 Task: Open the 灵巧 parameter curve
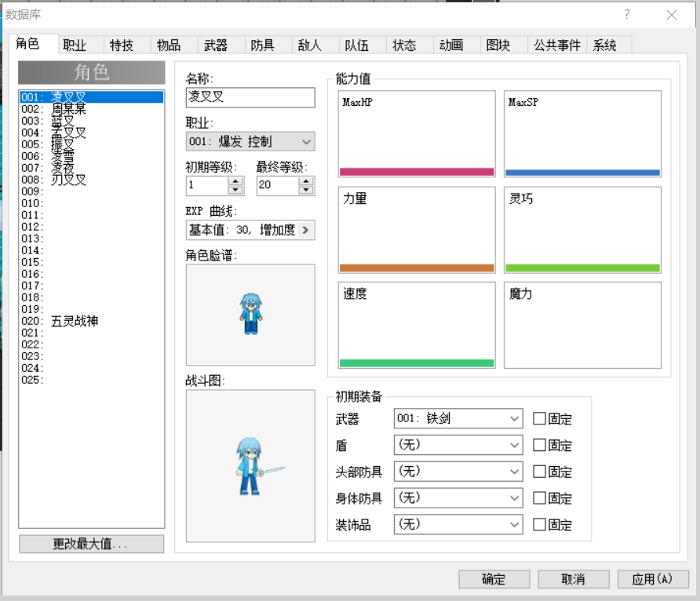582,230
